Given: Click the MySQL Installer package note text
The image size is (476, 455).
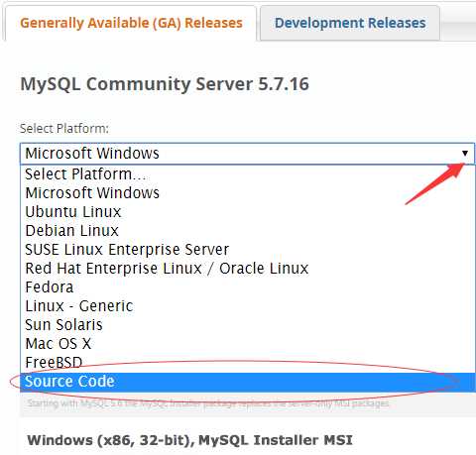Looking at the screenshot, I should coord(208,403).
